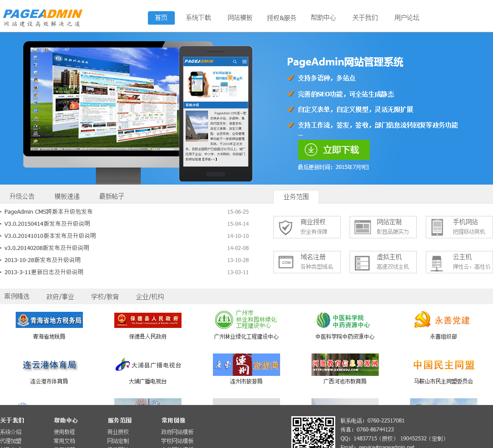493x448 pixels.
Task: Open the 马鞍山市民主同盟委员会 caption link
Action: pyautogui.click(x=443, y=381)
